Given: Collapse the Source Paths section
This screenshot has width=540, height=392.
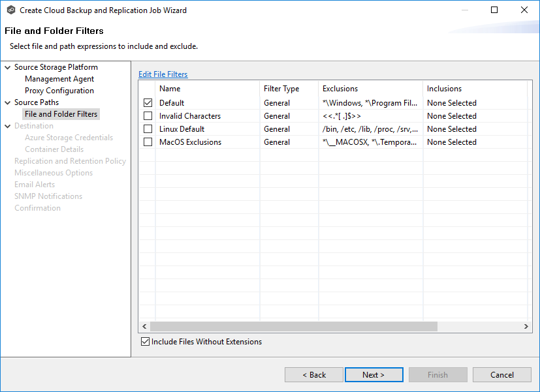Looking at the screenshot, I should click(7, 102).
